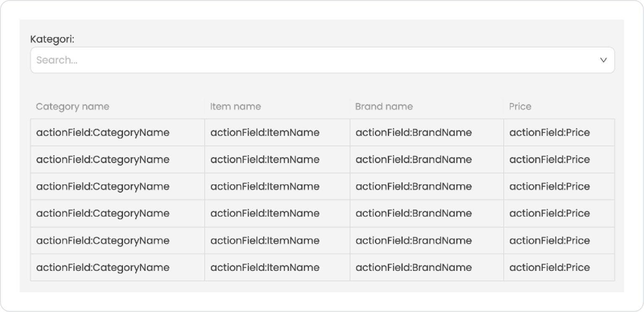Open the Kategori dropdown chevron arrow

(x=603, y=60)
